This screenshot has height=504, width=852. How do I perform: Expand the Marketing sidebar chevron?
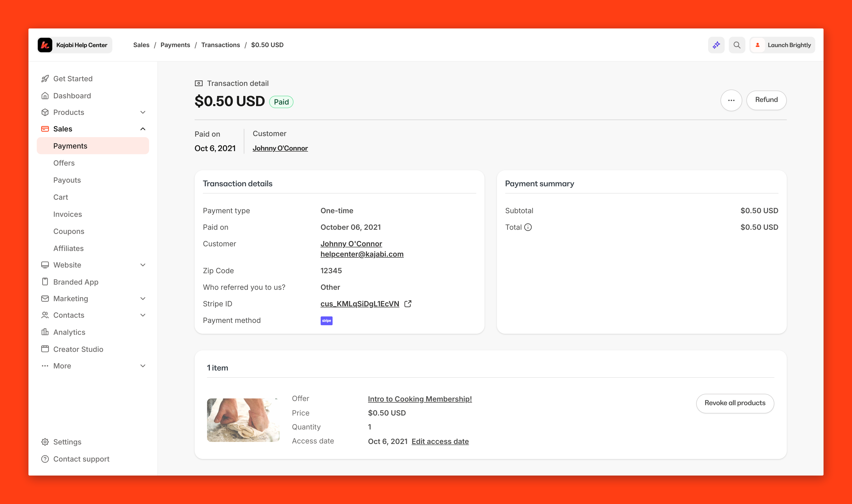[143, 299]
